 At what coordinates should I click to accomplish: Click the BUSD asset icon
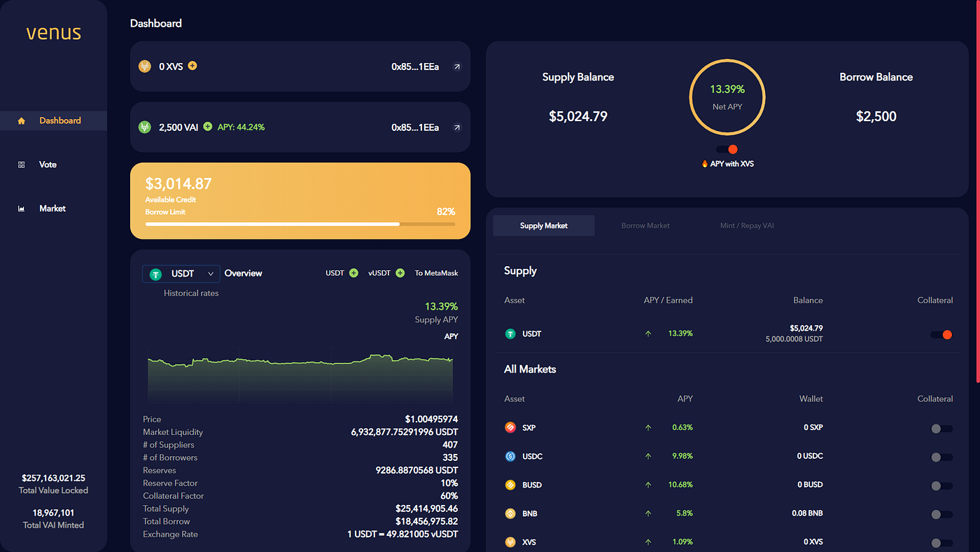tap(510, 485)
